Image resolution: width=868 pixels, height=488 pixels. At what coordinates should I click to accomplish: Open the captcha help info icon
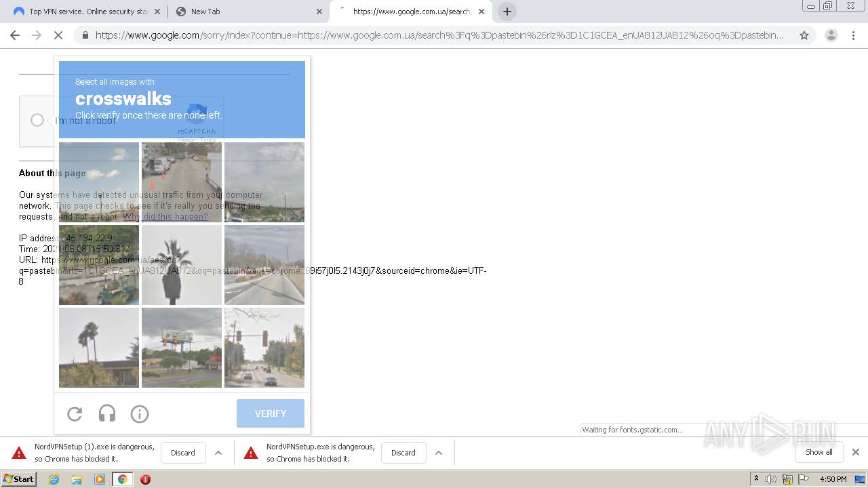pos(140,413)
